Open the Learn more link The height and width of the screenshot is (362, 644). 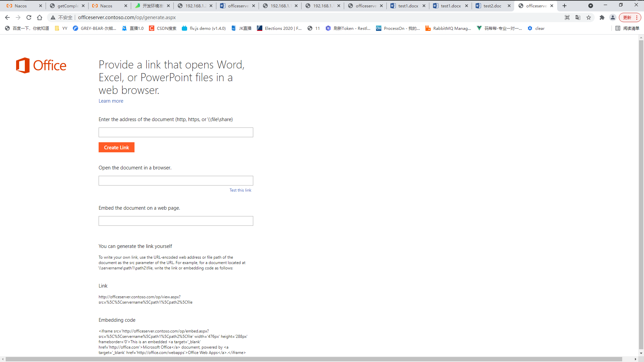(x=111, y=101)
